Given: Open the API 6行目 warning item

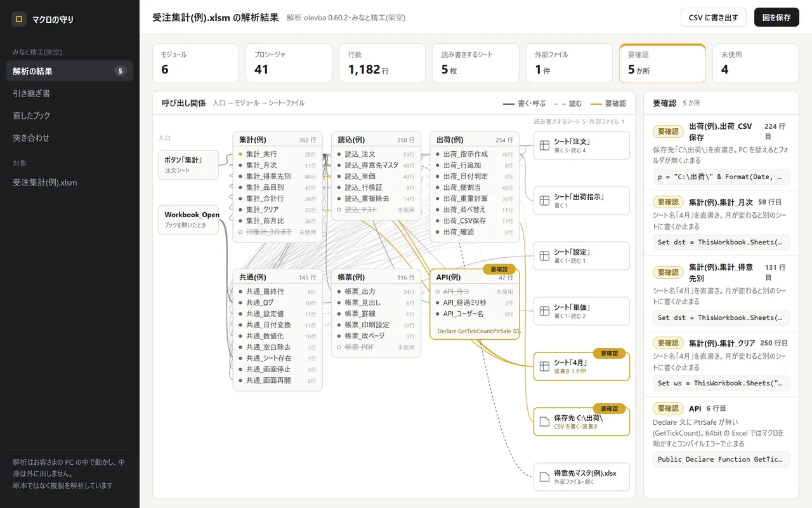Looking at the screenshot, I should coord(721,436).
